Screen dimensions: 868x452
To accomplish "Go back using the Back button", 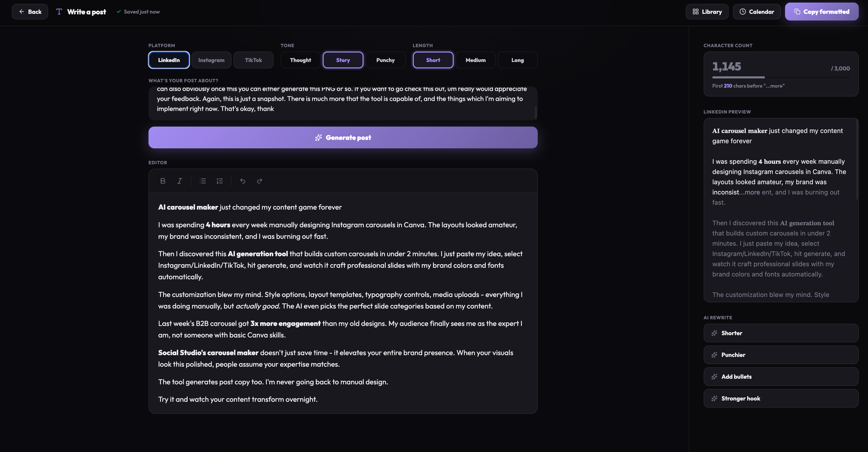I will click(30, 12).
